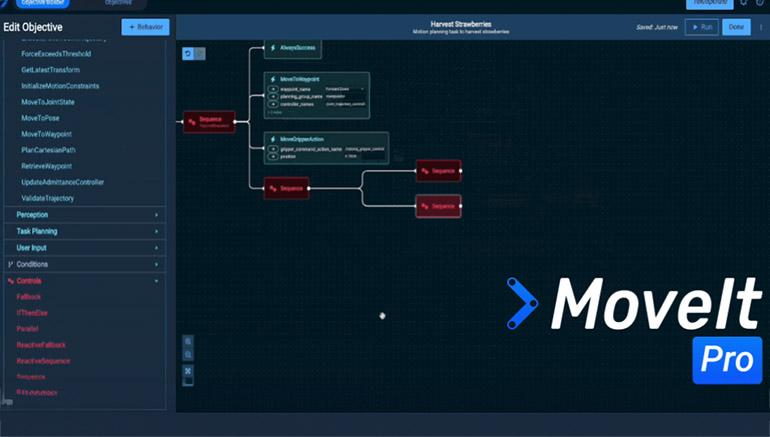Viewport: 770px width, 437px height.
Task: Zoom in on the behavior tree canvas
Action: [x=188, y=341]
